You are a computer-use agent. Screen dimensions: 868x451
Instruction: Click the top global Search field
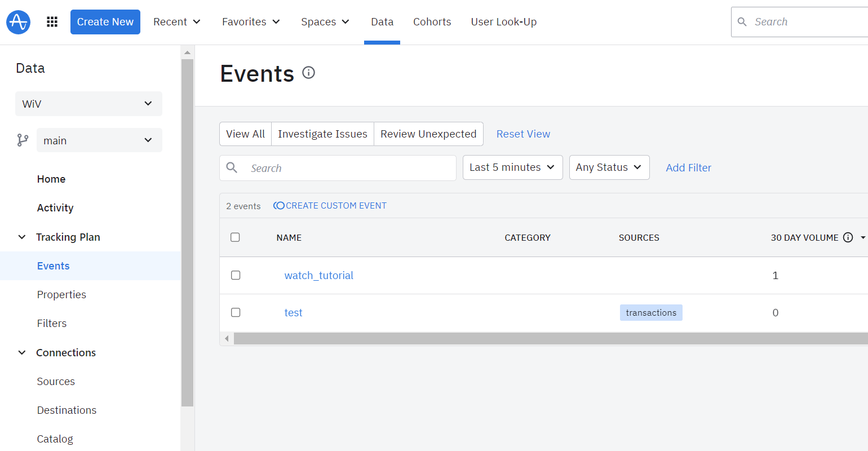tap(799, 22)
